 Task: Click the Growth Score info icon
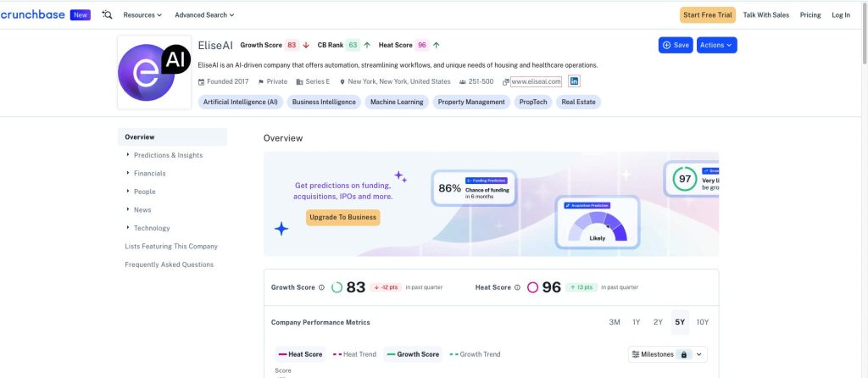pyautogui.click(x=321, y=288)
